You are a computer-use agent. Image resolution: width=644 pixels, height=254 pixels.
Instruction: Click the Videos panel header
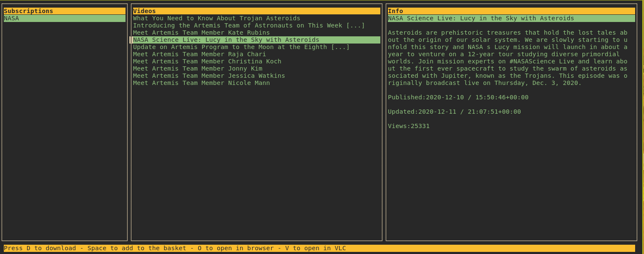(257, 11)
